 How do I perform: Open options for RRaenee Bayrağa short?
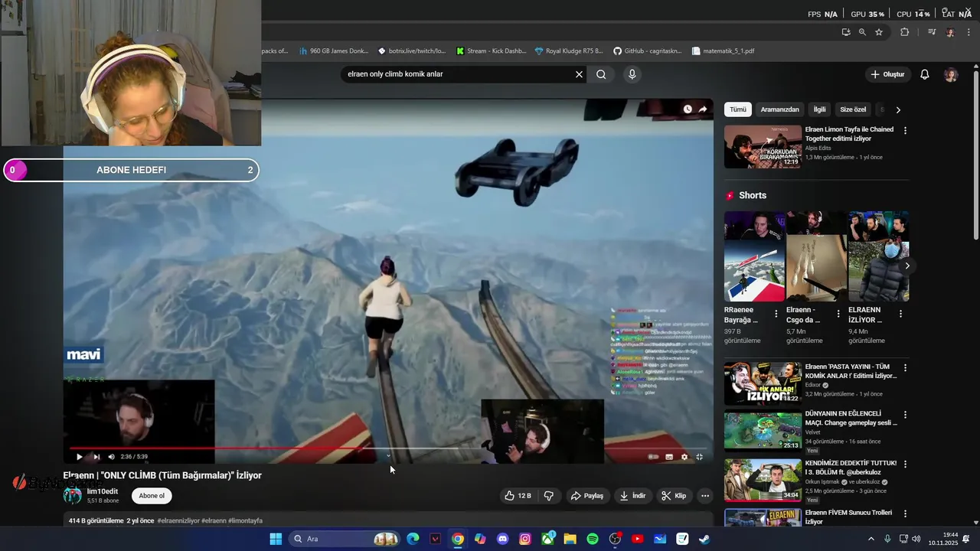pos(776,314)
